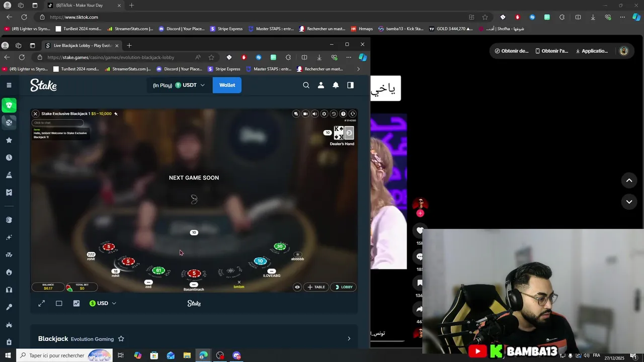Favorite stake.games page in address bar star
The image size is (644, 362).
211,57
